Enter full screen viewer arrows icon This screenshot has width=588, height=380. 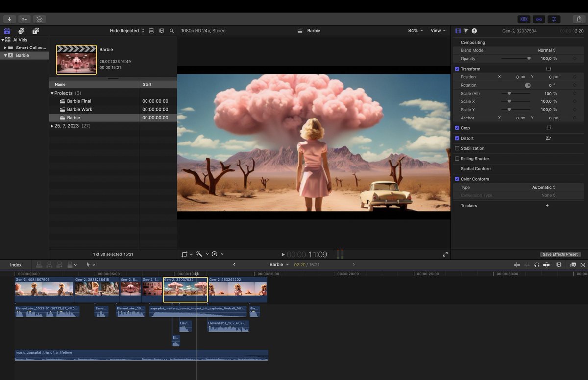(445, 254)
